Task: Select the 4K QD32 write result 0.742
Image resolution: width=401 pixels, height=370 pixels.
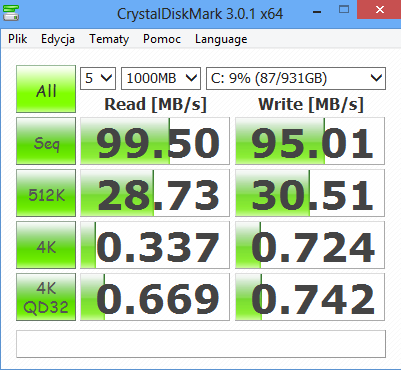Action: tap(310, 297)
